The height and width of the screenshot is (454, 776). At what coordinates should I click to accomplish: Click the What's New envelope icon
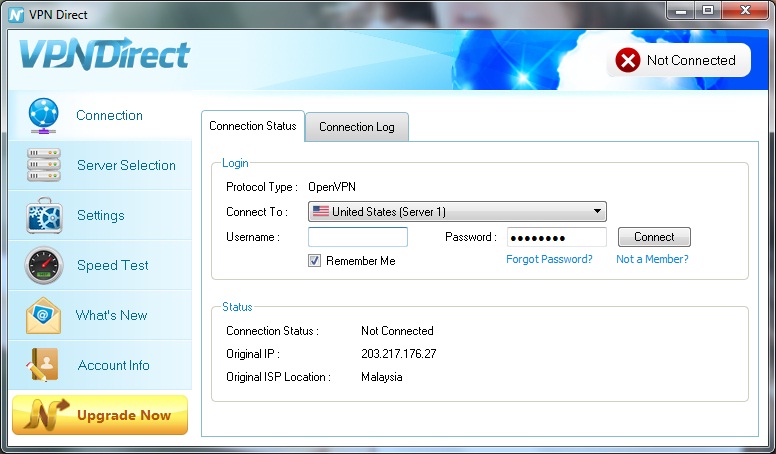coord(44,315)
